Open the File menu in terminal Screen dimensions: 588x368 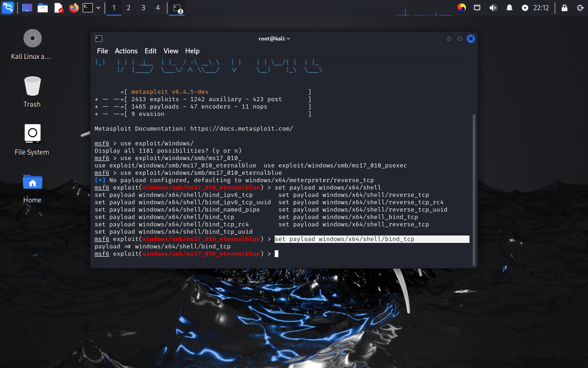tap(102, 51)
